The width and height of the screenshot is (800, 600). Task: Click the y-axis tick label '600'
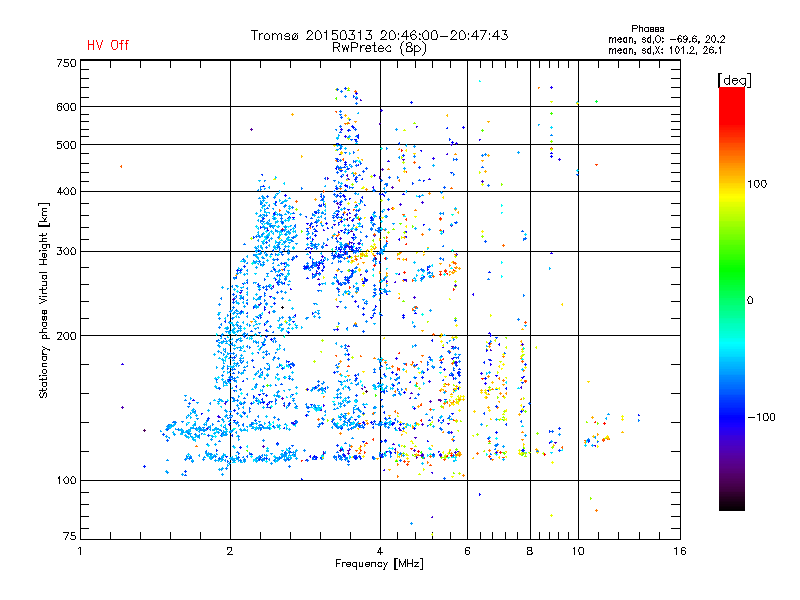(x=66, y=107)
